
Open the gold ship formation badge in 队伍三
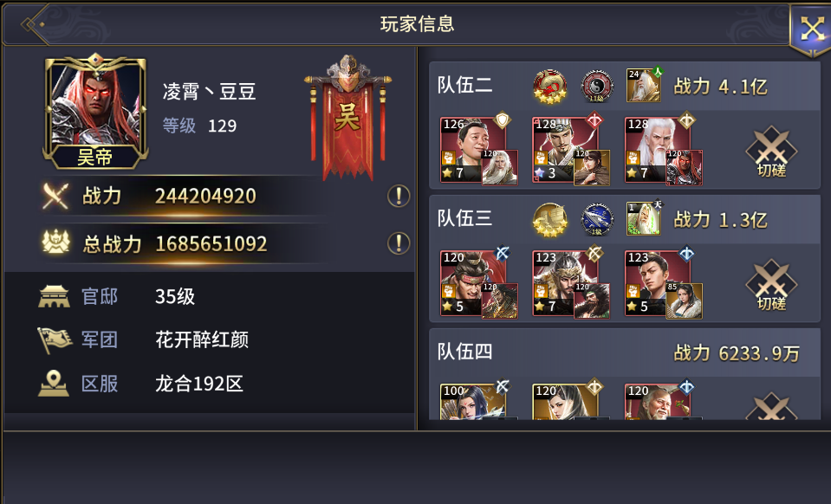click(549, 219)
